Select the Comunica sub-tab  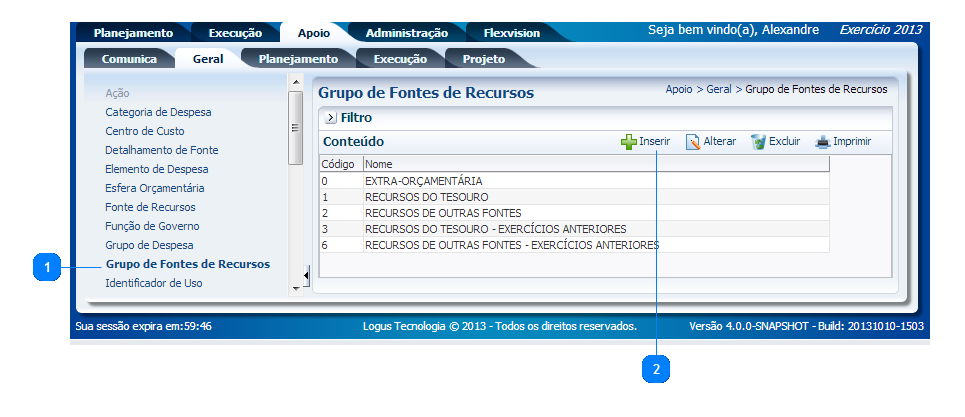(129, 59)
